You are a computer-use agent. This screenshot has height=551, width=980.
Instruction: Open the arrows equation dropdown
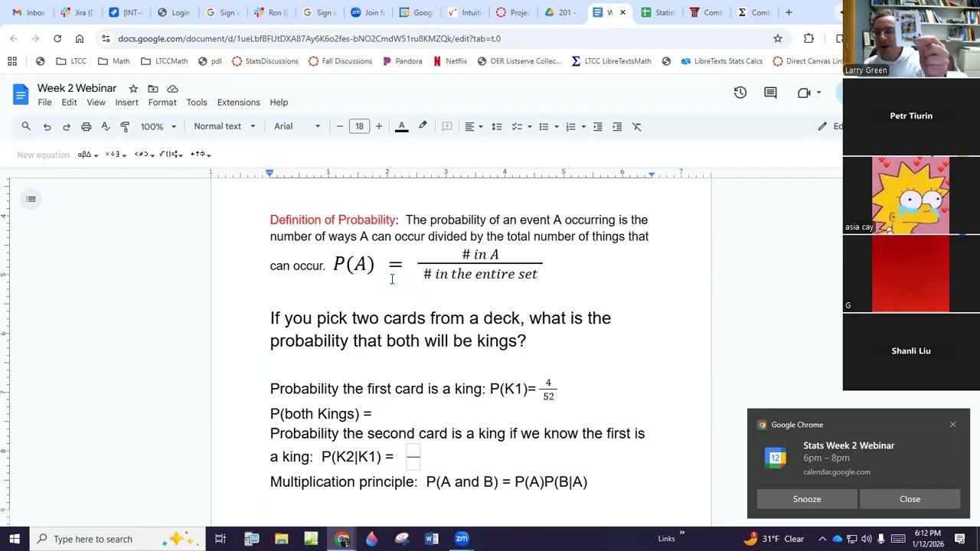click(200, 155)
